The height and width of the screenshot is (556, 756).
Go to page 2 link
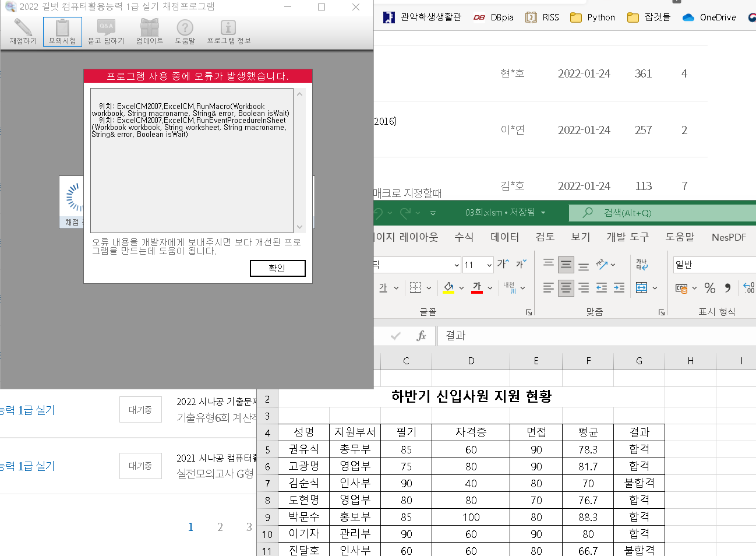(220, 527)
